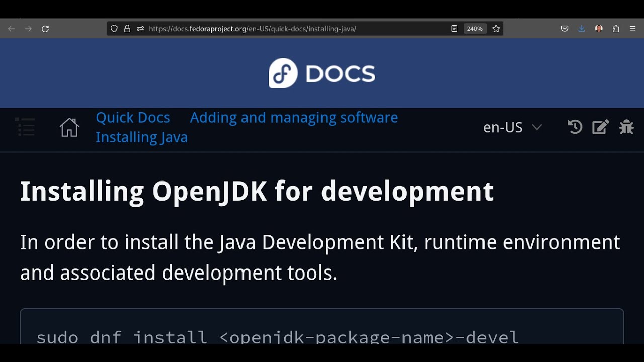The width and height of the screenshot is (644, 362).
Task: Click the paragraph beginning 'In order to install'
Action: tap(320, 257)
